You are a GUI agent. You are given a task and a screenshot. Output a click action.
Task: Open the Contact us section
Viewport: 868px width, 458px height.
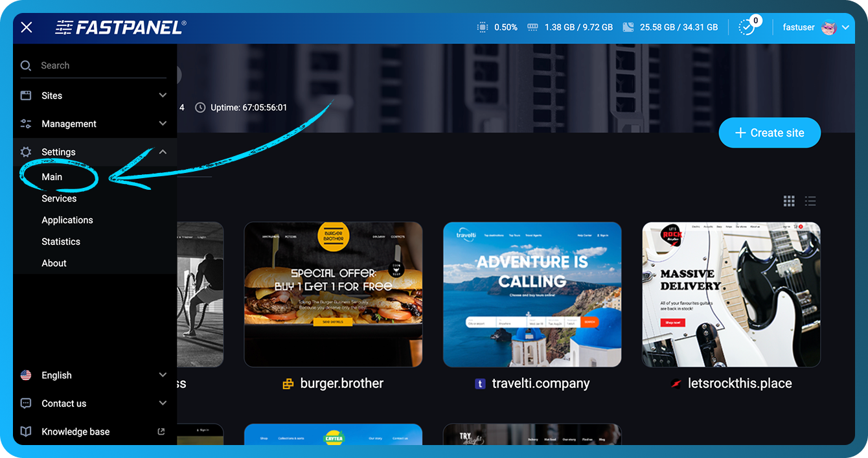click(x=63, y=403)
